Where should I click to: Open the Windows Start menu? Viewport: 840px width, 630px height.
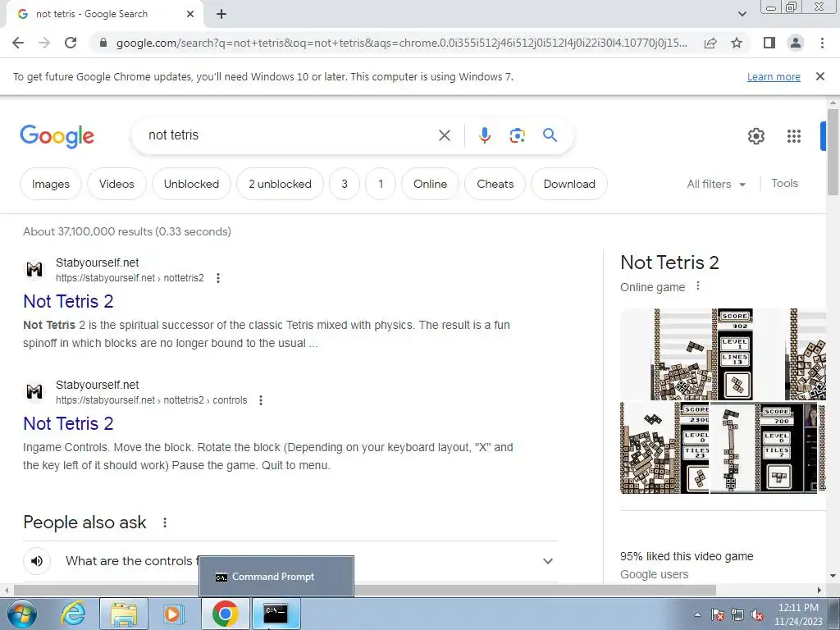coord(22,614)
